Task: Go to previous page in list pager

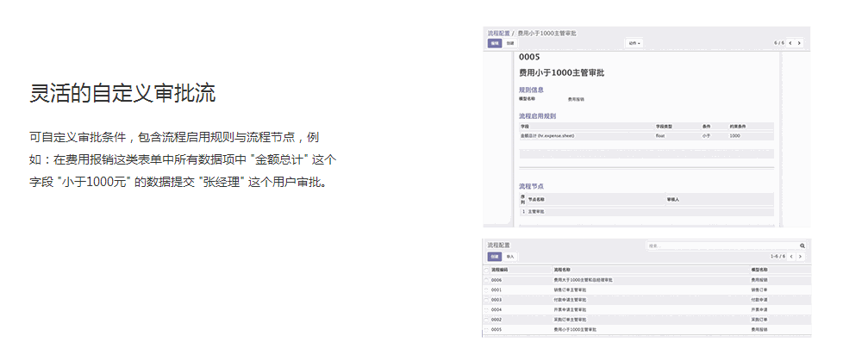Action: pyautogui.click(x=790, y=257)
